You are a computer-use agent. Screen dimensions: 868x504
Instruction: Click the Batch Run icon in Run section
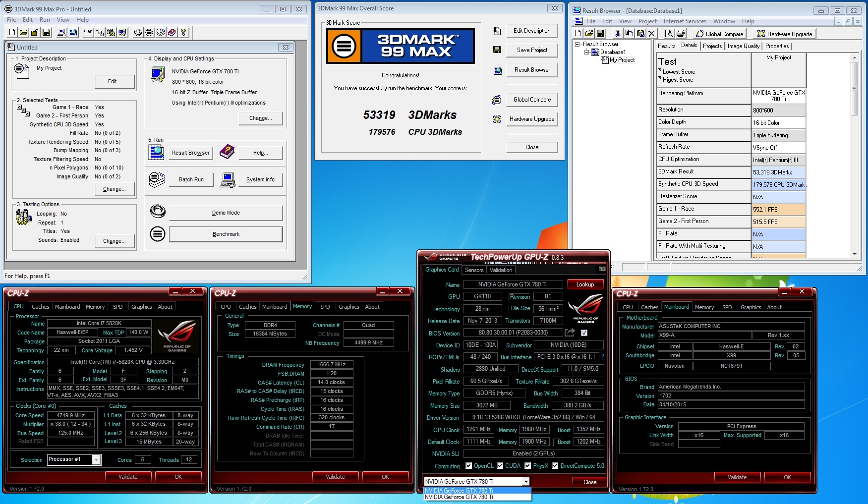tap(157, 179)
